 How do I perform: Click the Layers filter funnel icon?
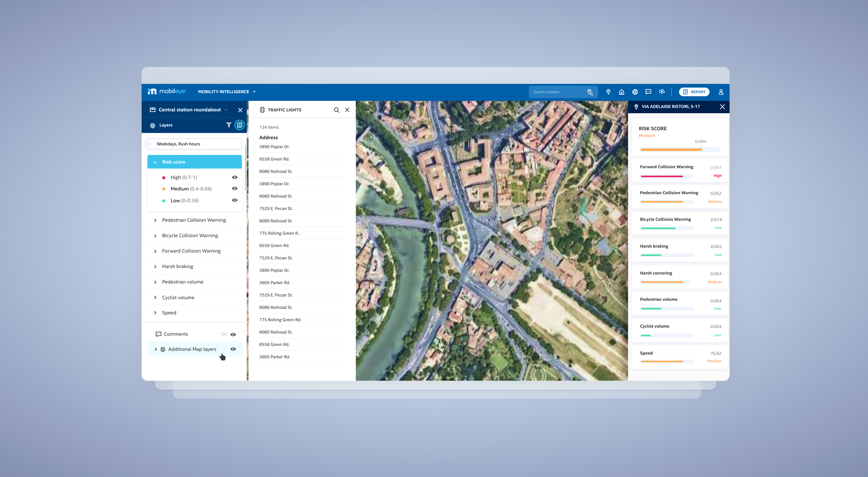click(228, 125)
